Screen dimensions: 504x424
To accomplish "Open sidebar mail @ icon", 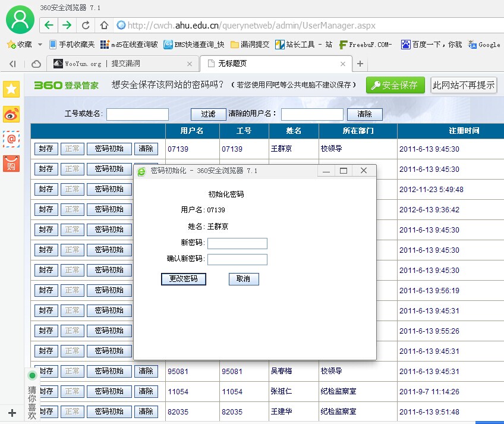I will coord(11,139).
